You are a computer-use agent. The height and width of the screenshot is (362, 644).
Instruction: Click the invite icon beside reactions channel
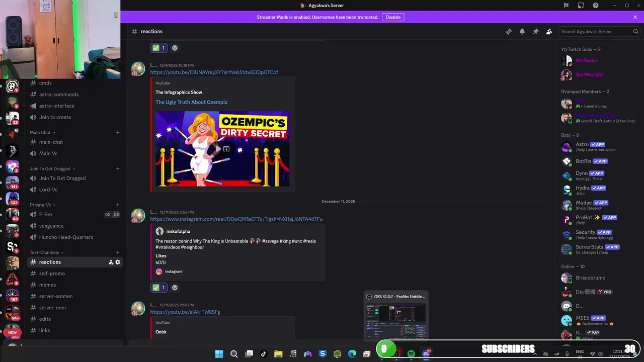click(x=111, y=262)
